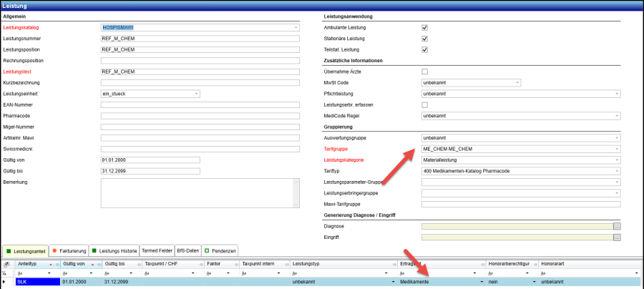Open the Leistungs Historie tab
The height and width of the screenshot is (289, 644).
(x=113, y=250)
